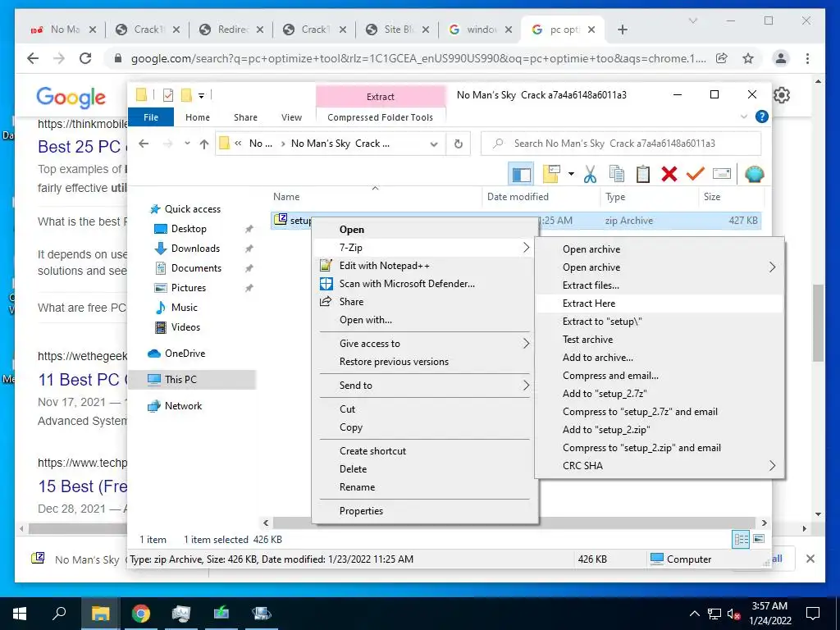The height and width of the screenshot is (630, 840).
Task: Open the Compressed Folder Tools tab
Action: click(381, 116)
